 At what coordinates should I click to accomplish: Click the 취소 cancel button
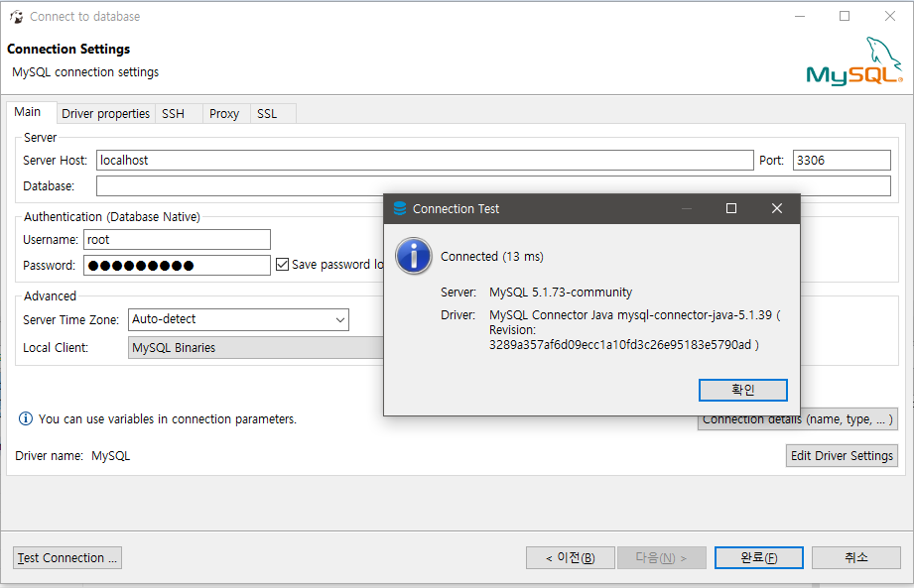(856, 557)
